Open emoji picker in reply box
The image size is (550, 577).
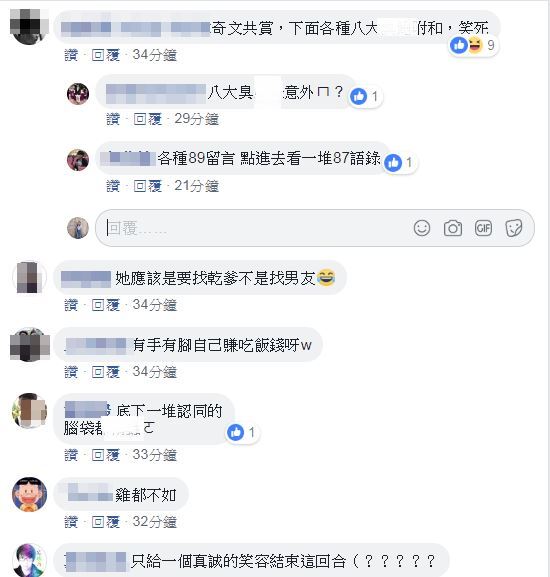pyautogui.click(x=422, y=228)
